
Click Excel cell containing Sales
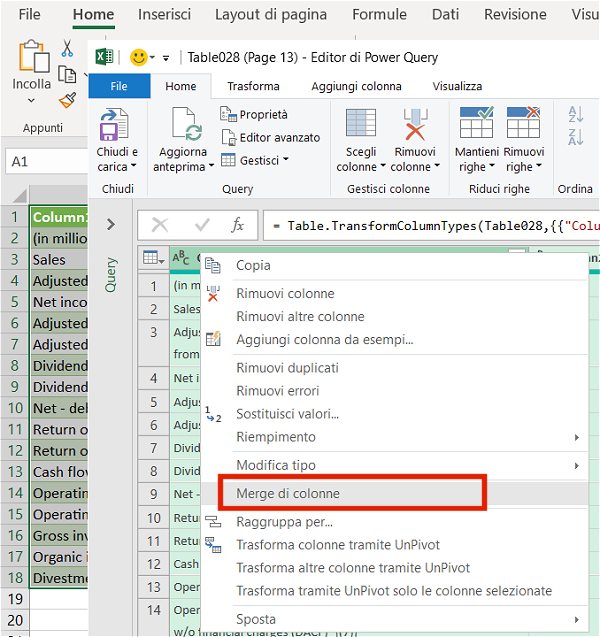click(x=59, y=259)
